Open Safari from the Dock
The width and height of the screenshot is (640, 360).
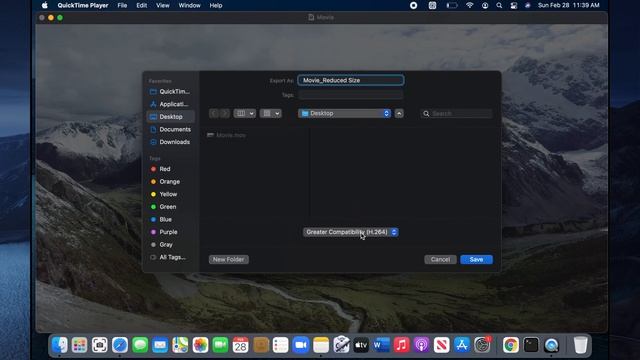click(120, 345)
